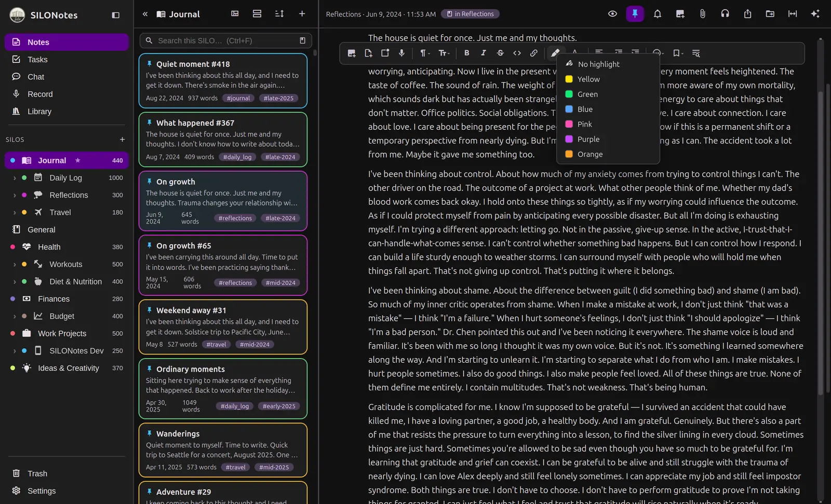Attach a file with the paperclip icon
Image resolution: width=831 pixels, height=504 pixels.
702,14
